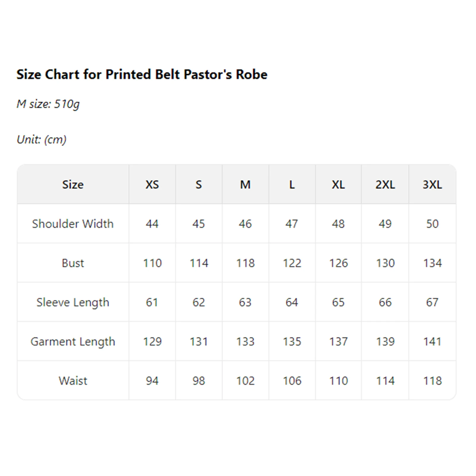Click the Waist row label
The width and height of the screenshot is (476, 476).
73,381
